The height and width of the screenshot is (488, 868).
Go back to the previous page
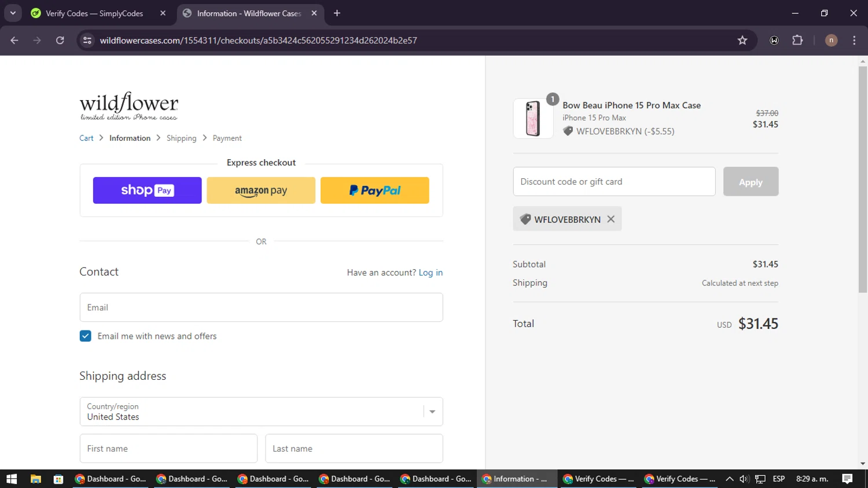point(14,41)
